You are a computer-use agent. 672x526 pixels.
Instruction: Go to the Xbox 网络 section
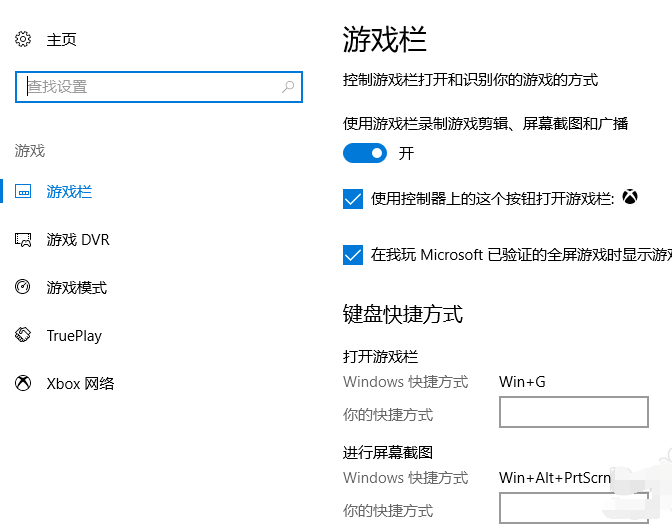(80, 384)
